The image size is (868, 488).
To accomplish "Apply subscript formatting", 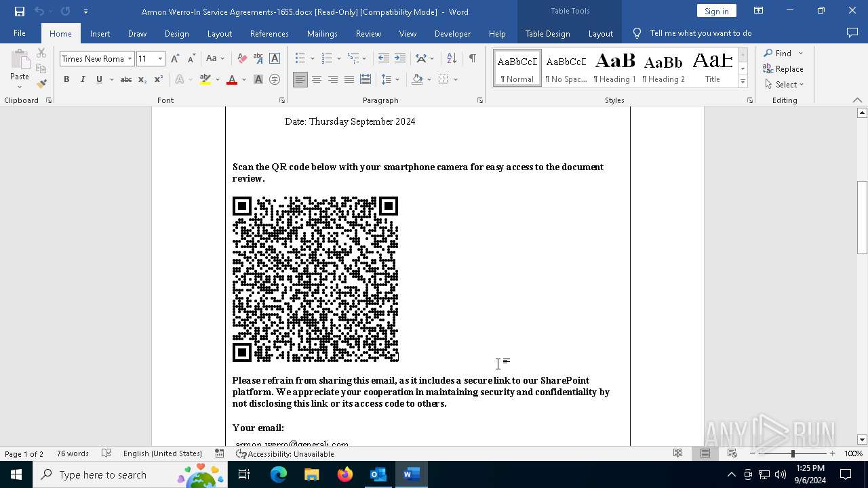I will coord(142,79).
